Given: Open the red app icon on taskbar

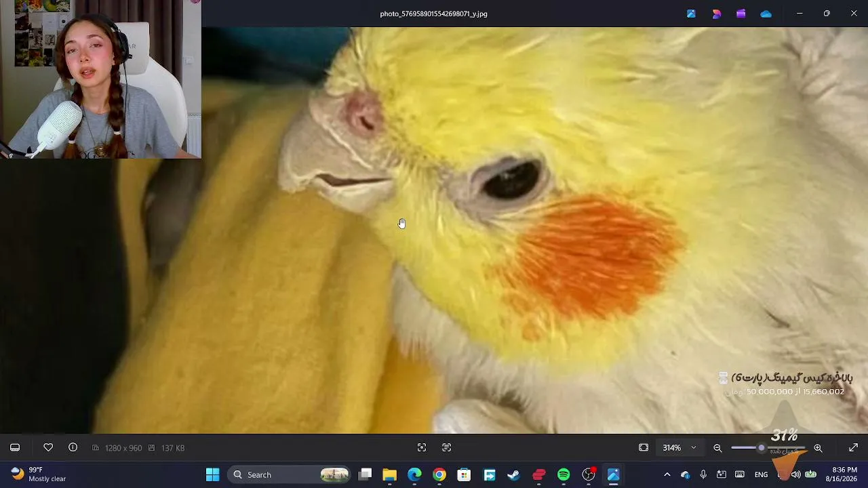Looking at the screenshot, I should pos(538,474).
